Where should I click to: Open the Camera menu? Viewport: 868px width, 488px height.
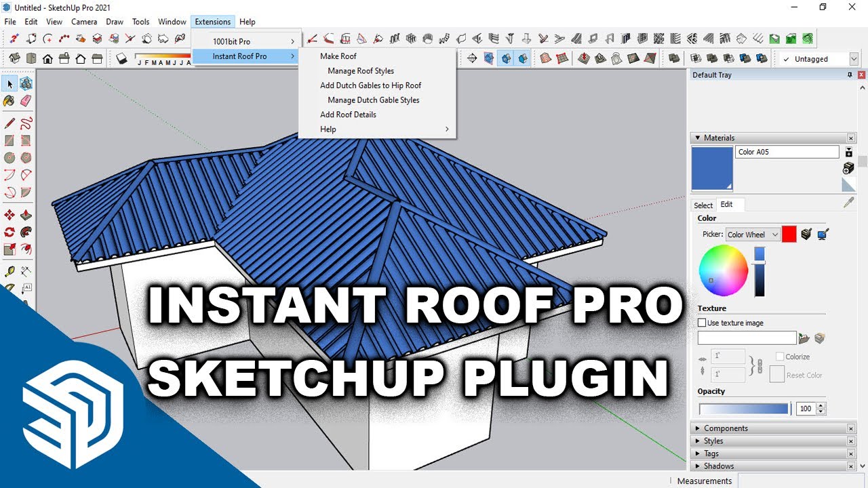pyautogui.click(x=84, y=22)
